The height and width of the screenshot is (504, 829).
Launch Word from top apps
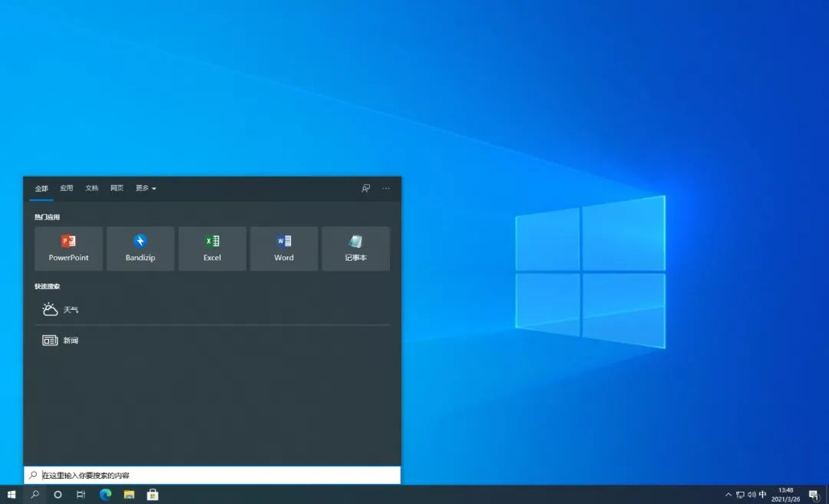coord(284,248)
